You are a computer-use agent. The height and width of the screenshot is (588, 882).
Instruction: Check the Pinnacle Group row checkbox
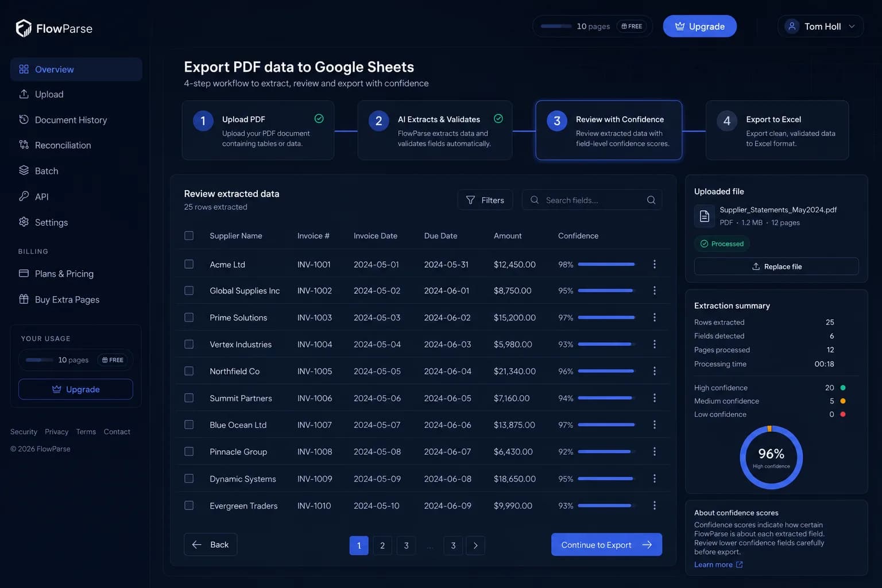(x=189, y=451)
